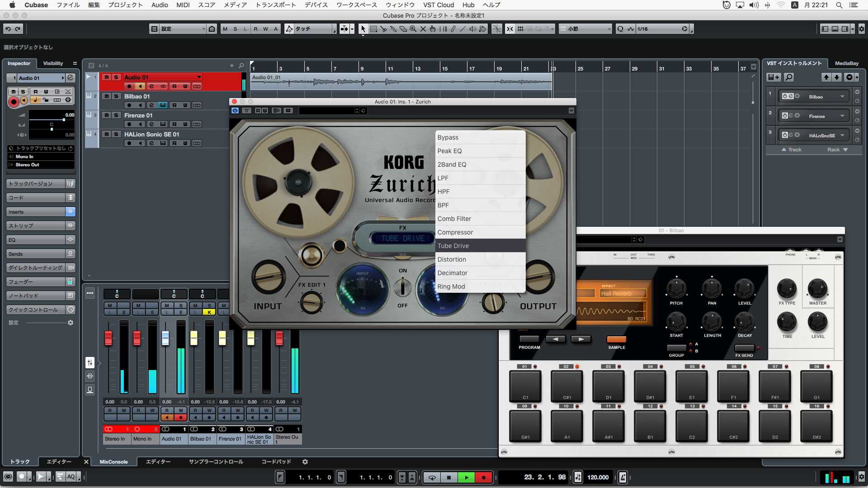Open setup window layout gear icon
Image resolution: width=868 pixels, height=488 pixels.
click(x=862, y=29)
